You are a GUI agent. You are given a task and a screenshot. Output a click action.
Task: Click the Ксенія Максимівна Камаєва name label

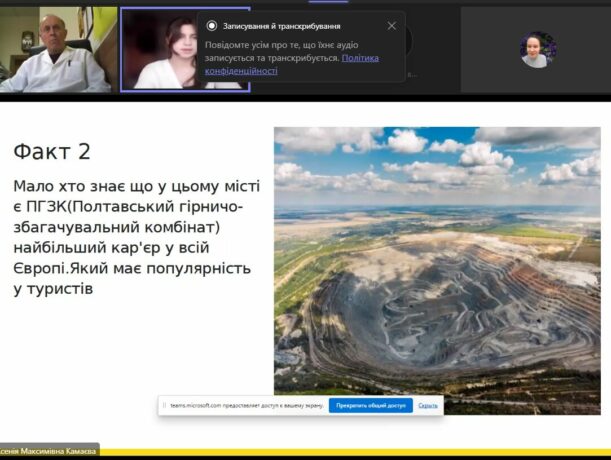coord(50,451)
